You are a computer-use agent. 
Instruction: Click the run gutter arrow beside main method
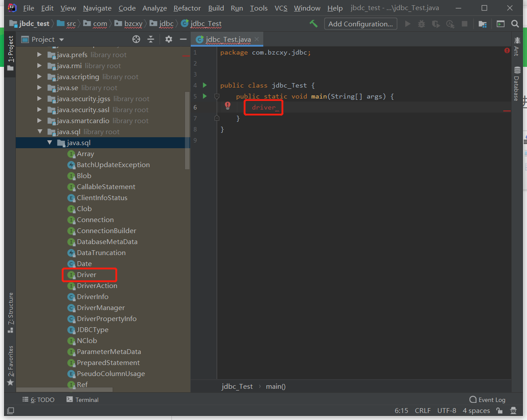click(x=205, y=96)
